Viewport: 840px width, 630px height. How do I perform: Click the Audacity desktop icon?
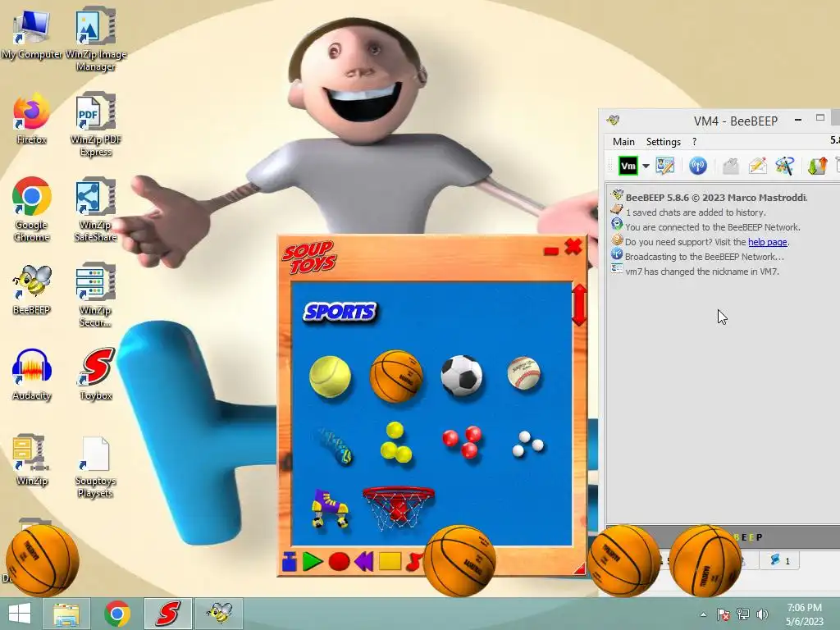(32, 375)
